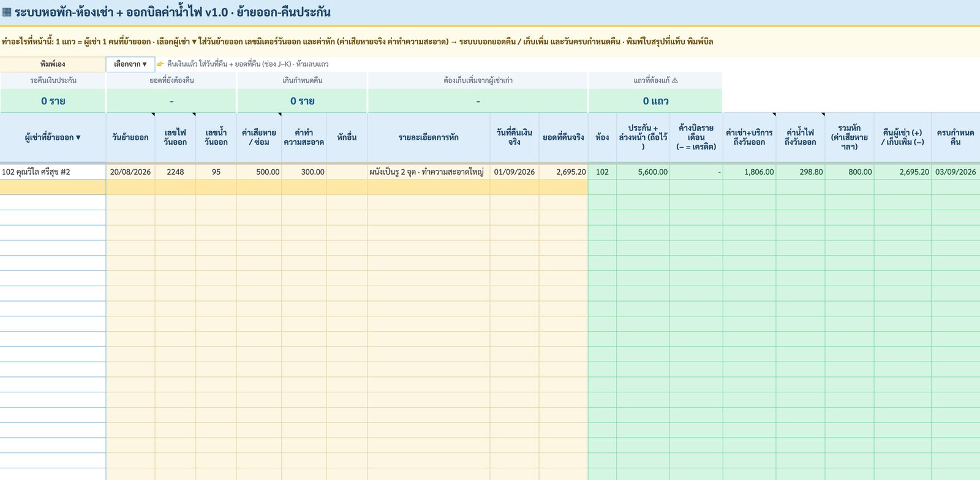Click the electricity meter reading 2248
The height and width of the screenshot is (480, 980).
coord(175,172)
